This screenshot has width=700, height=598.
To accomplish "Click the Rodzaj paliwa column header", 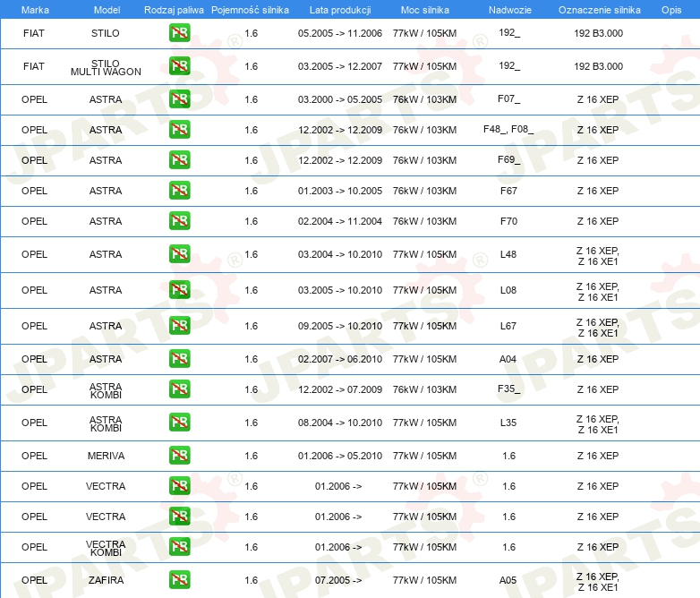I will coord(174,10).
